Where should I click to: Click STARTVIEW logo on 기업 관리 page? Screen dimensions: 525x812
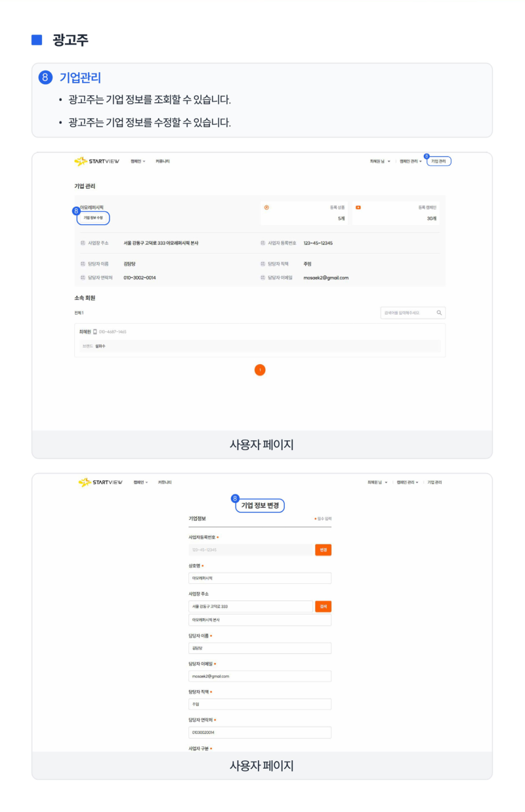coord(96,161)
